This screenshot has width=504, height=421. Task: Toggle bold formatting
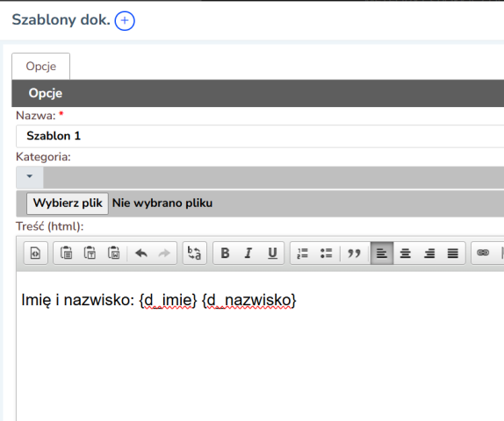click(225, 253)
